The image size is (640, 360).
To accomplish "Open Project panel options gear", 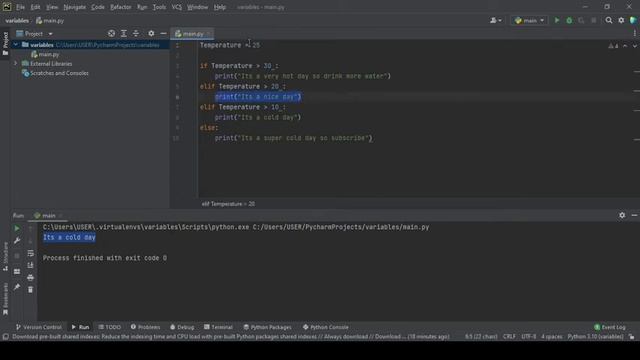I will coord(151,33).
